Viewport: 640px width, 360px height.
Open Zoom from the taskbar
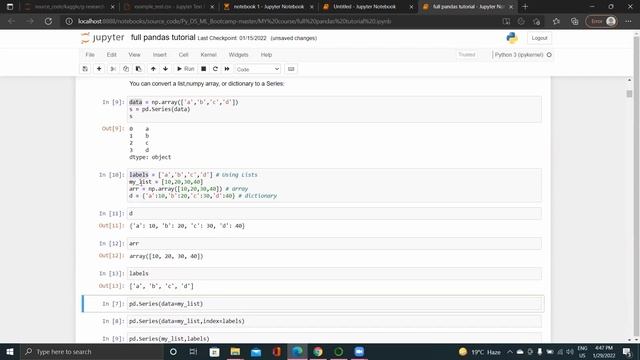click(x=359, y=351)
